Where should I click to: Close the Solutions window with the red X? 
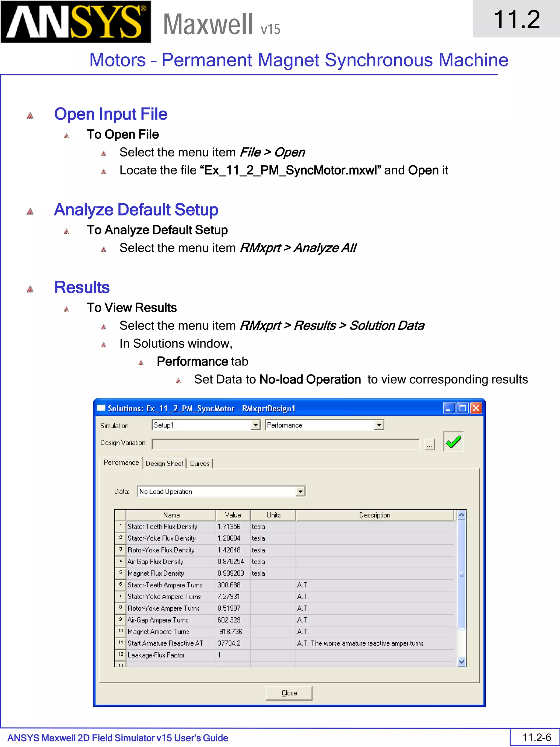pyautogui.click(x=476, y=408)
